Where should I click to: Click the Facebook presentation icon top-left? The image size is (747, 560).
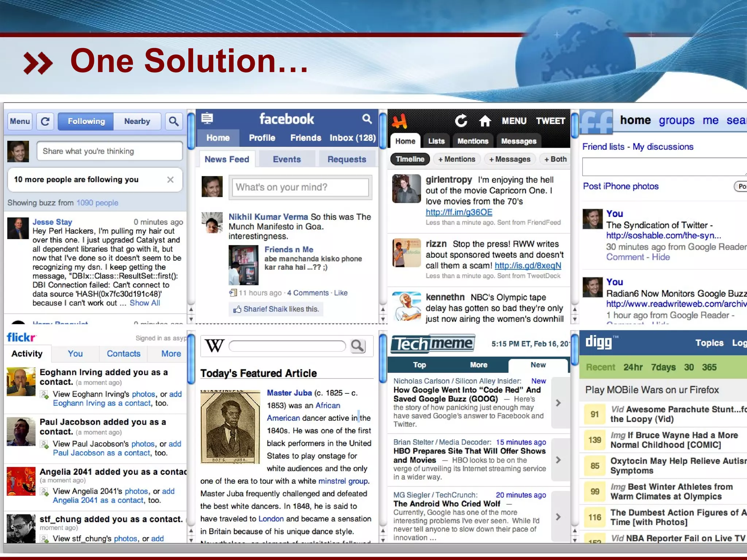(x=207, y=118)
